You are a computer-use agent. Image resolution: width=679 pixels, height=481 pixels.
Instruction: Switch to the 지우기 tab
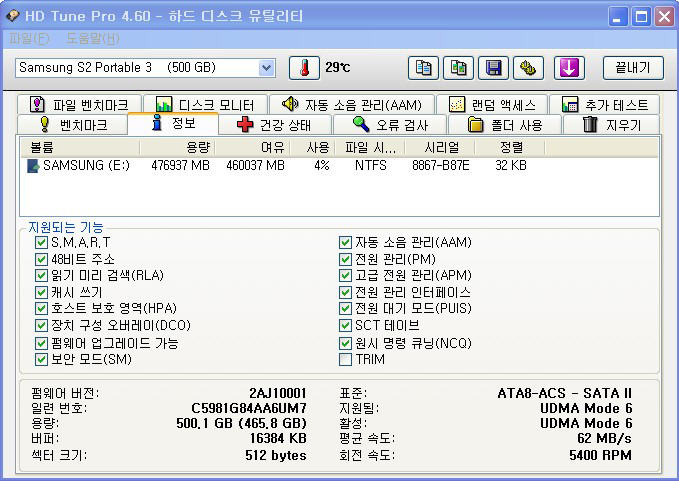611,125
